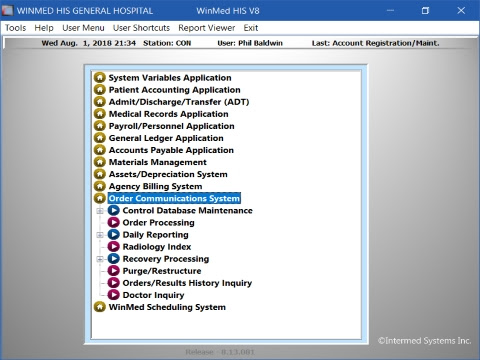Select Medical Records Application text
480x360 pixels.
tap(169, 114)
